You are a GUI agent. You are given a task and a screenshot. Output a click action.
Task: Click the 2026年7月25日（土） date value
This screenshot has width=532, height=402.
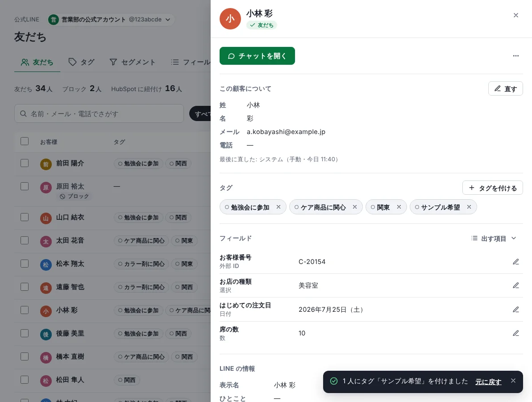[331, 310]
